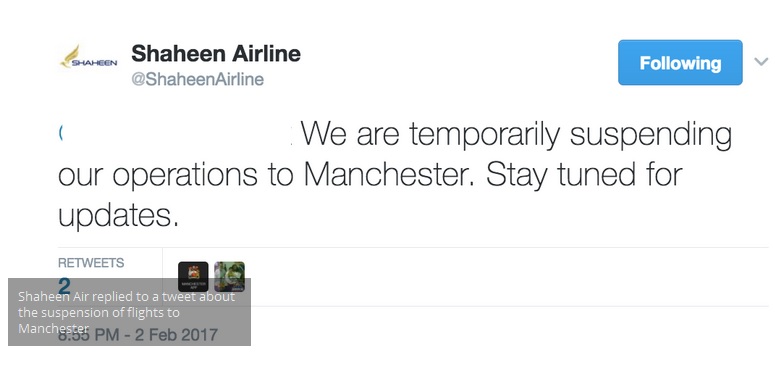Click the SHAHEEN wordmark in the logo
This screenshot has width=775, height=366.
pyautogui.click(x=94, y=63)
